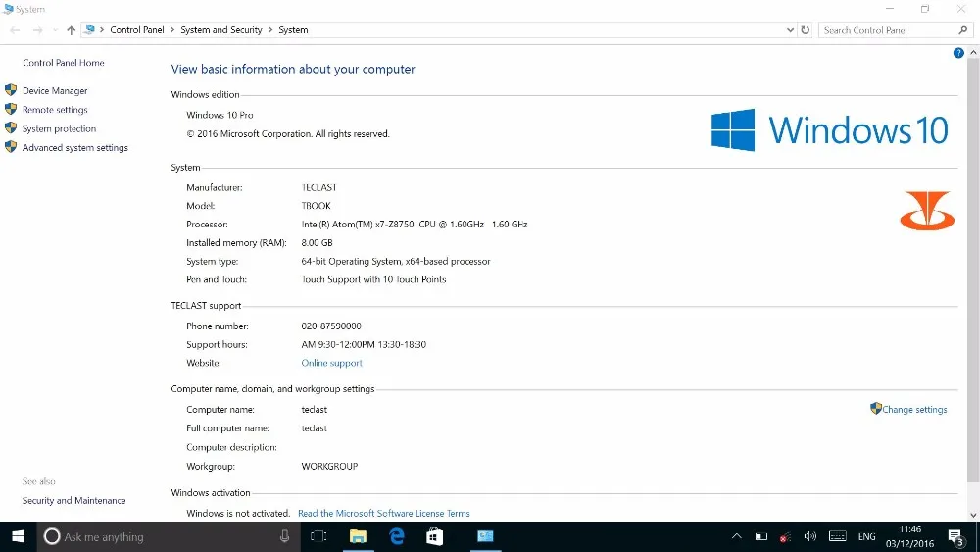The width and height of the screenshot is (980, 552).
Task: Click the Device Manager shield icon
Action: [11, 90]
